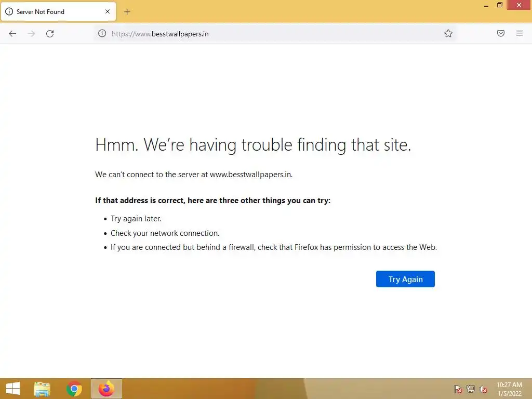Restore down the Firefox window
Viewport: 532px width, 399px height.
click(500, 5)
